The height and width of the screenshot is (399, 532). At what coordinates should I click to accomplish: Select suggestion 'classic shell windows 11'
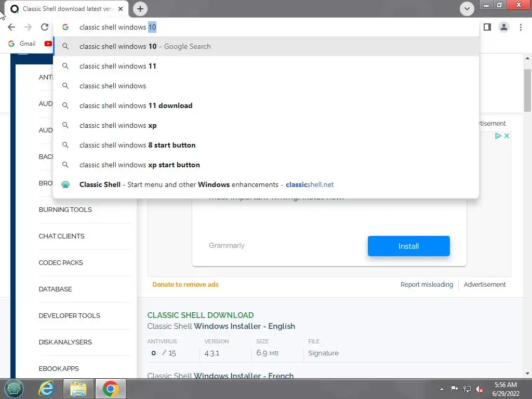(266, 66)
